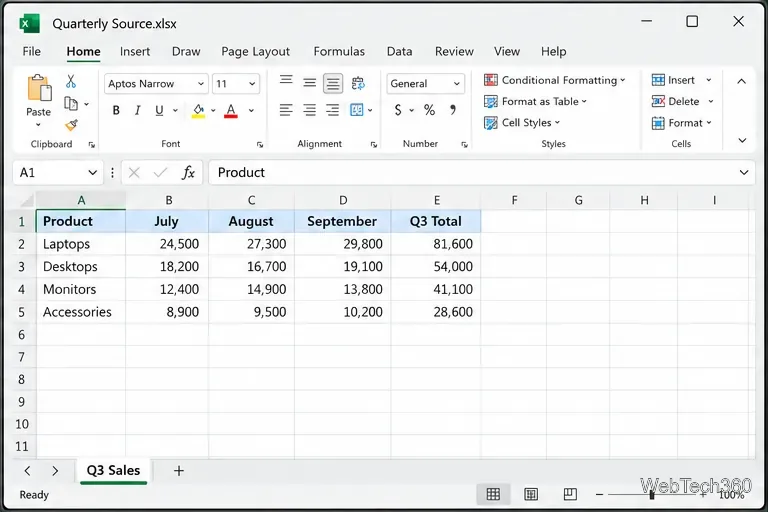
Task: Align text left
Action: pyautogui.click(x=286, y=110)
